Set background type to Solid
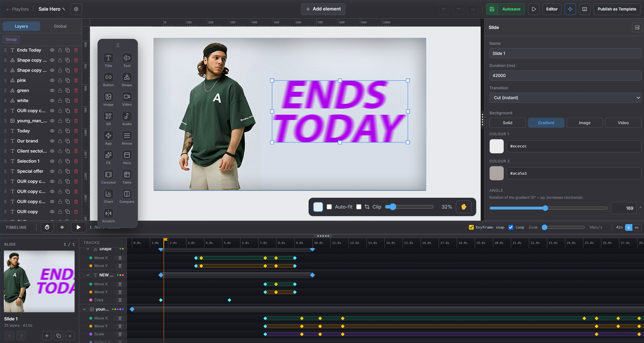This screenshot has width=644, height=343. [x=508, y=123]
